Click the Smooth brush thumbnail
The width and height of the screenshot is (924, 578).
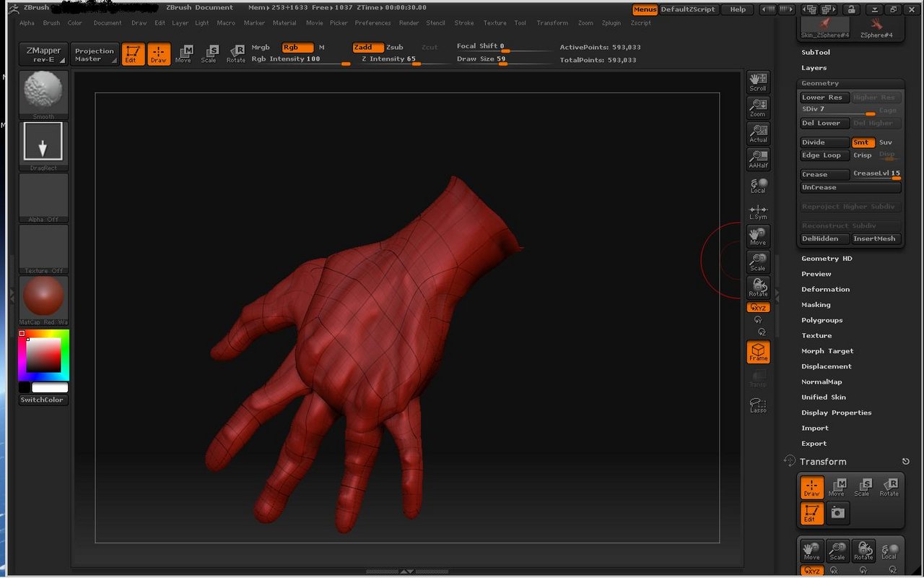point(43,92)
